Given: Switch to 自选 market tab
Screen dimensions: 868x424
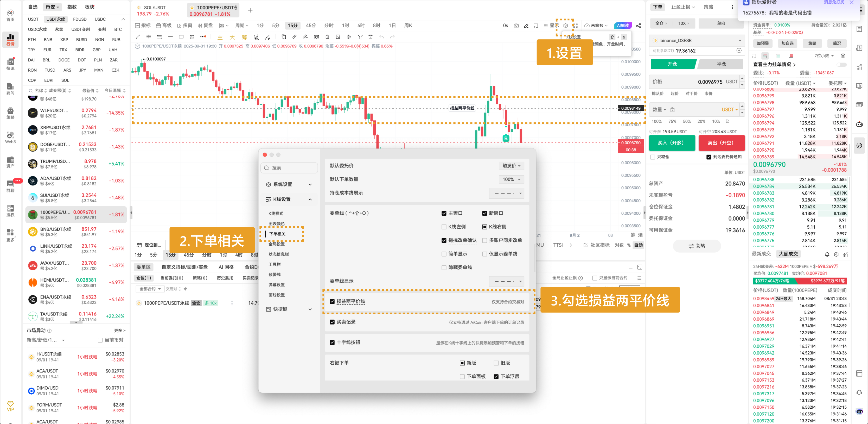Looking at the screenshot, I should (33, 7).
